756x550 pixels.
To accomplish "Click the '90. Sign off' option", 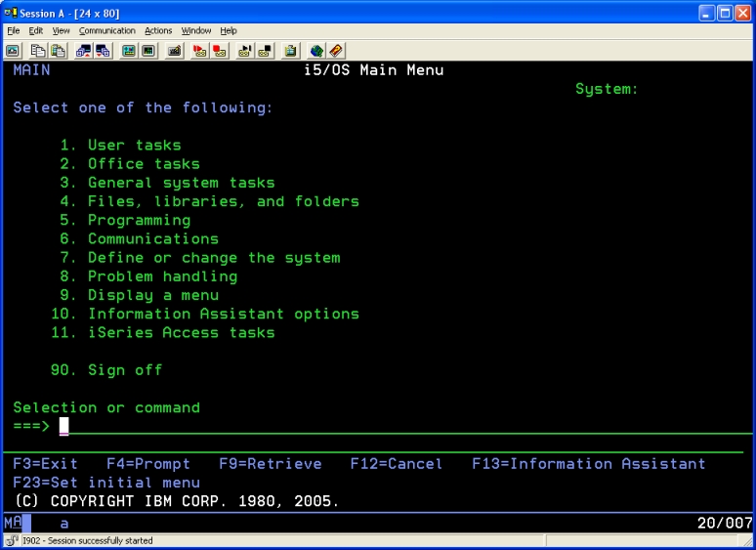I will 106,370.
